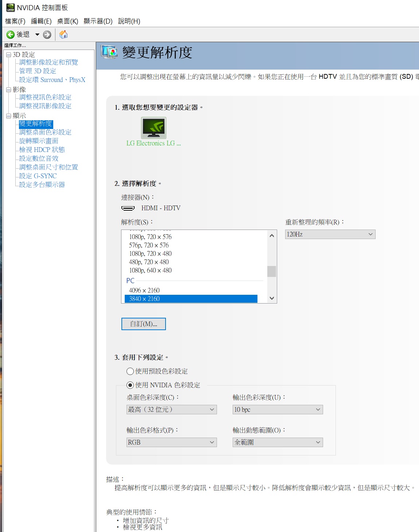The image size is (419, 532).
Task: Select 使用預設色彩設定 radio button
Action: tap(130, 371)
